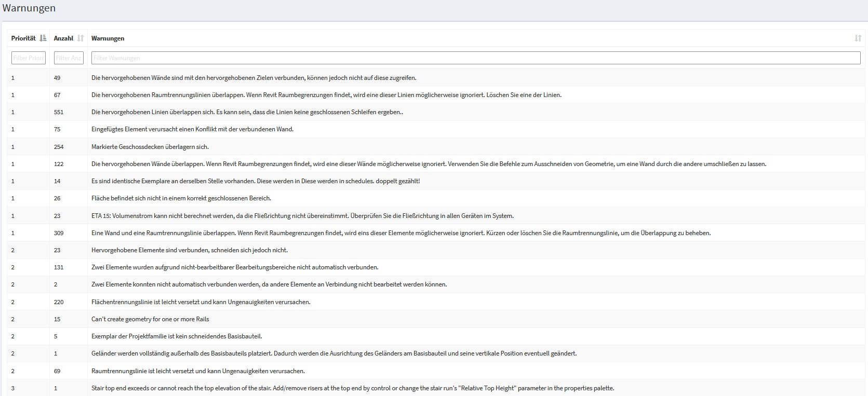
Task: Open the 'Can't create geometry for Rails' row
Action: pos(150,319)
